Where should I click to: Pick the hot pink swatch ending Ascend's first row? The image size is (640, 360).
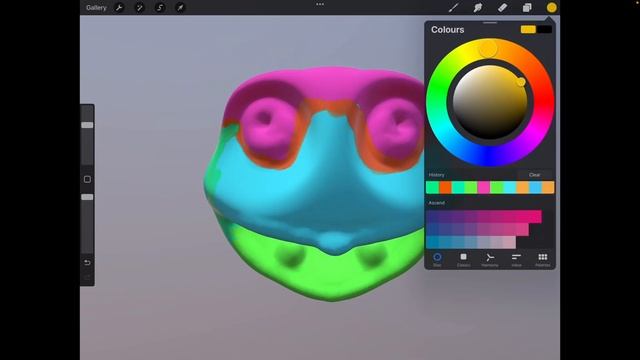point(535,217)
